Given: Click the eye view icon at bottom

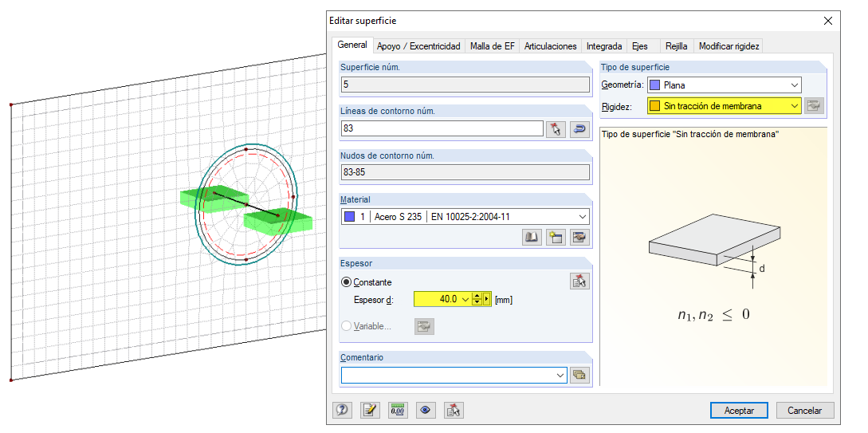Looking at the screenshot, I should [426, 410].
